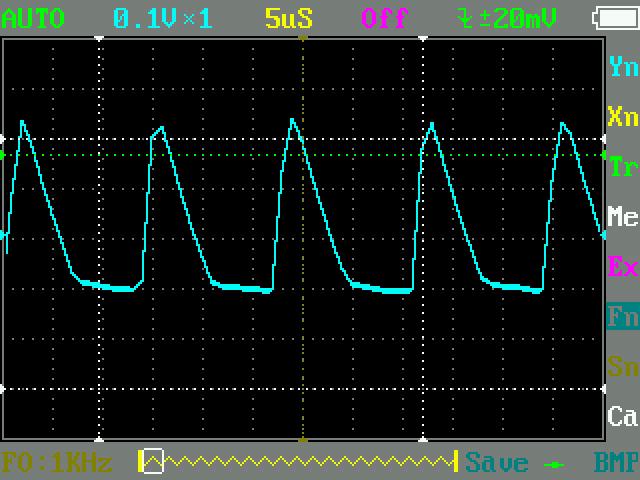This screenshot has width=640, height=480.
Task: Select the 0.1V×1 voltage scale
Action: tap(162, 18)
